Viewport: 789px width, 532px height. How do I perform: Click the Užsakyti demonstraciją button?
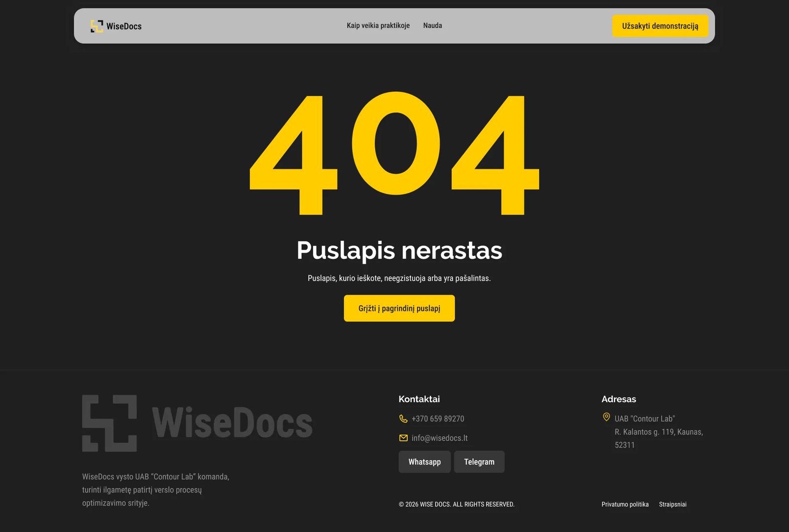pyautogui.click(x=660, y=26)
